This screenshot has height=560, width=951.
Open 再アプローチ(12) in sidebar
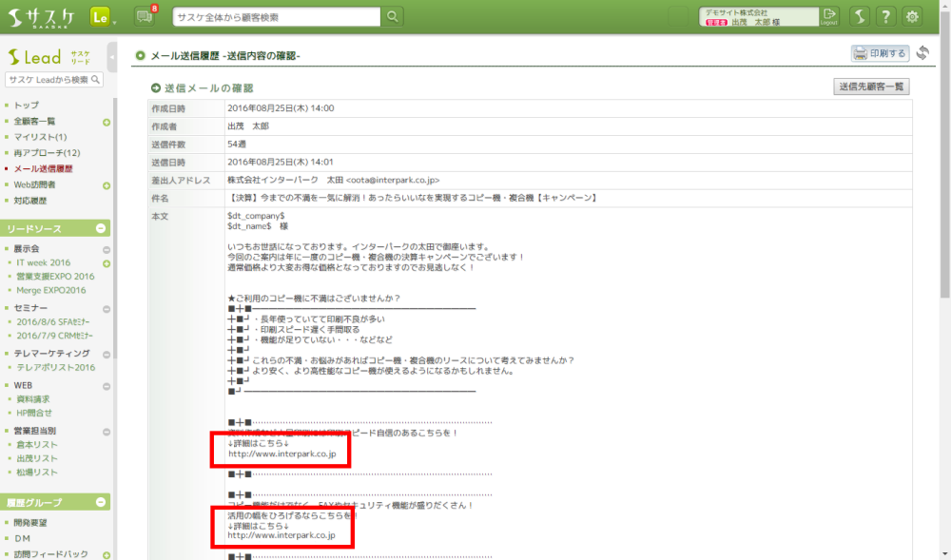(47, 153)
